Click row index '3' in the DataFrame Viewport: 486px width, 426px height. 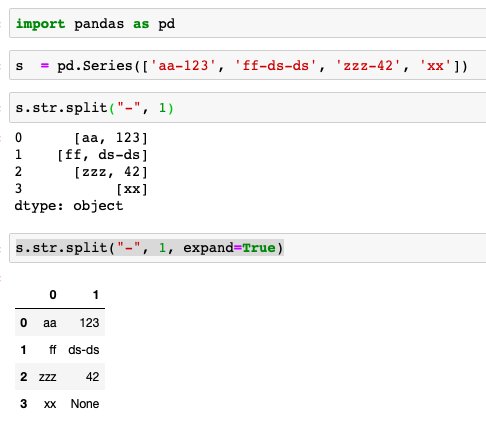pyautogui.click(x=24, y=404)
